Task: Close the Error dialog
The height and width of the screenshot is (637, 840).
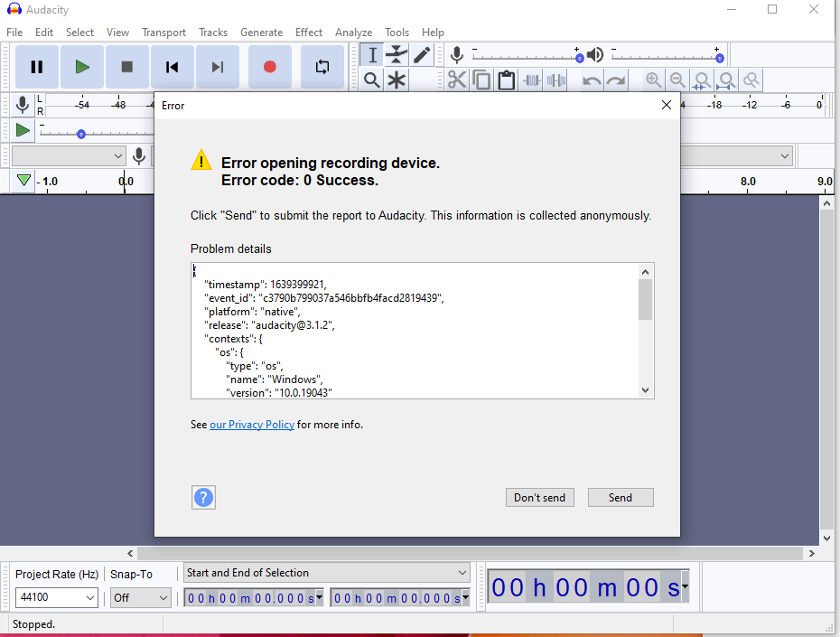Action: [666, 105]
